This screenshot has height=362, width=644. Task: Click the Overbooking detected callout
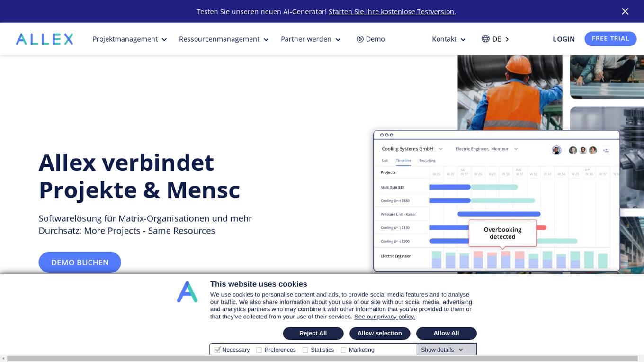[x=502, y=233]
